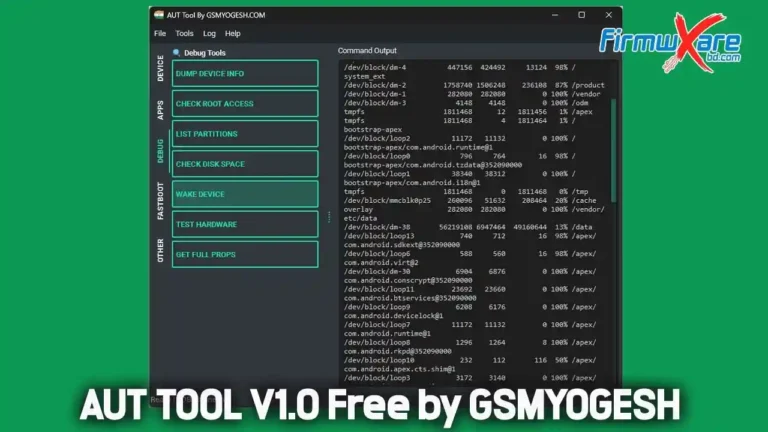Click the /dev/block/mmcblk0p25 output line
Image resolution: width=768 pixels, height=432 pixels.
[x=470, y=200]
